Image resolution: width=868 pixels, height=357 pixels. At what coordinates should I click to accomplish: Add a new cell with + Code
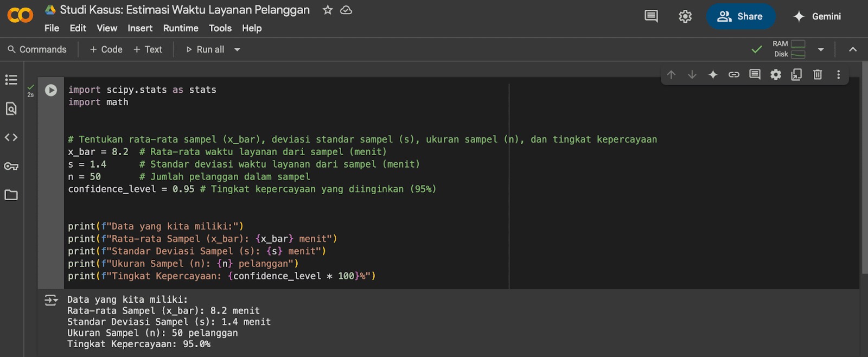106,49
